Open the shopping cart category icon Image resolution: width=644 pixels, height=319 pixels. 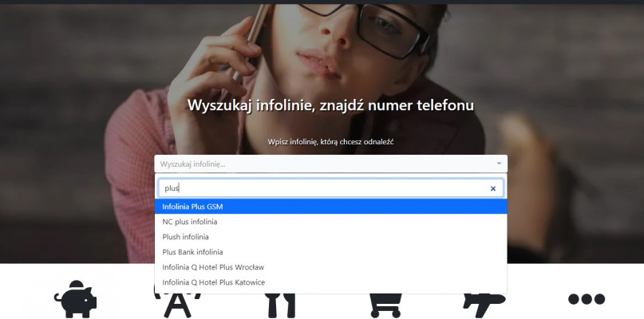(x=385, y=306)
